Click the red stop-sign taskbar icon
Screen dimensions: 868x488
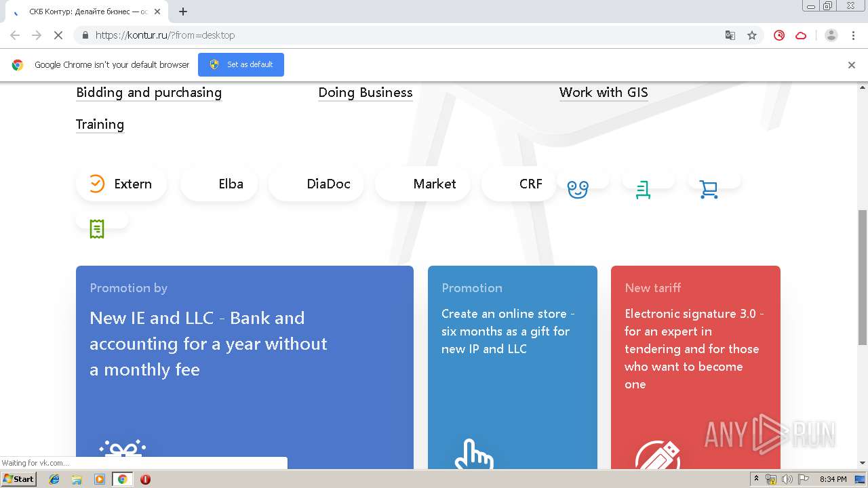click(145, 479)
